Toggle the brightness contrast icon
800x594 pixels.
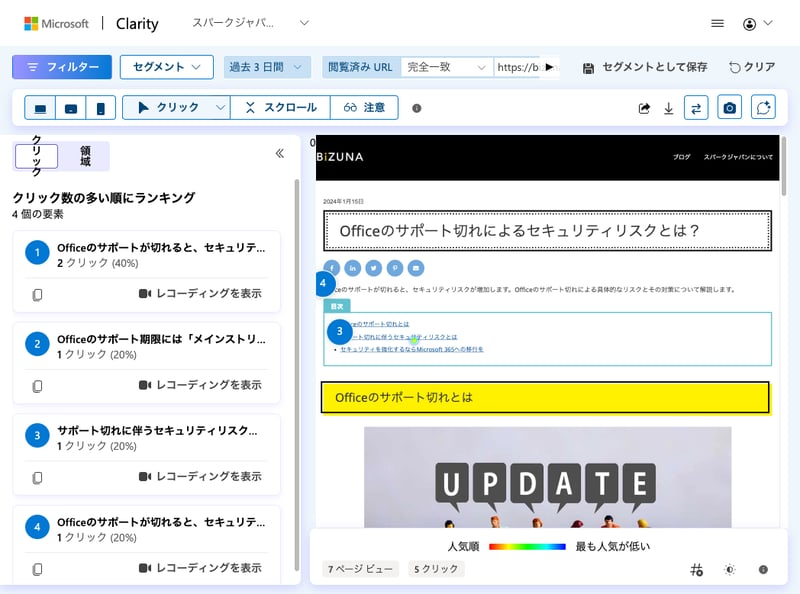pyautogui.click(x=730, y=570)
